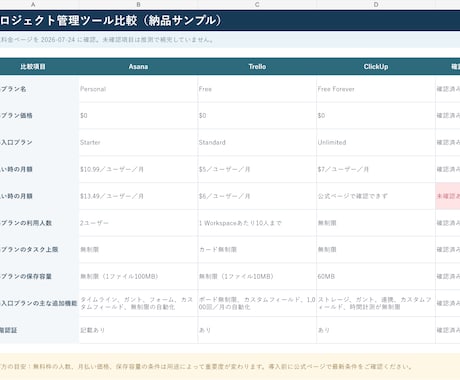Click the pink 未確認 status cell

[448, 196]
